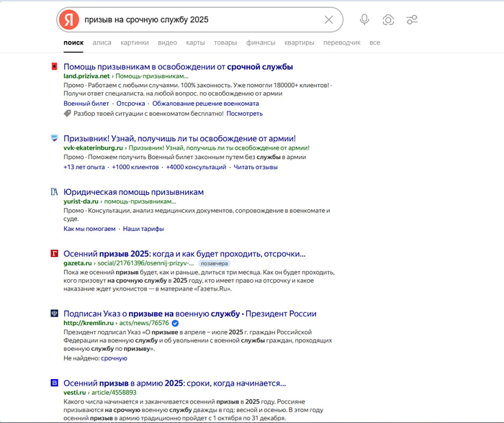Open 'Юридическая помощь призывникам' result
Viewport: 504px width, 423px height.
[x=133, y=192]
